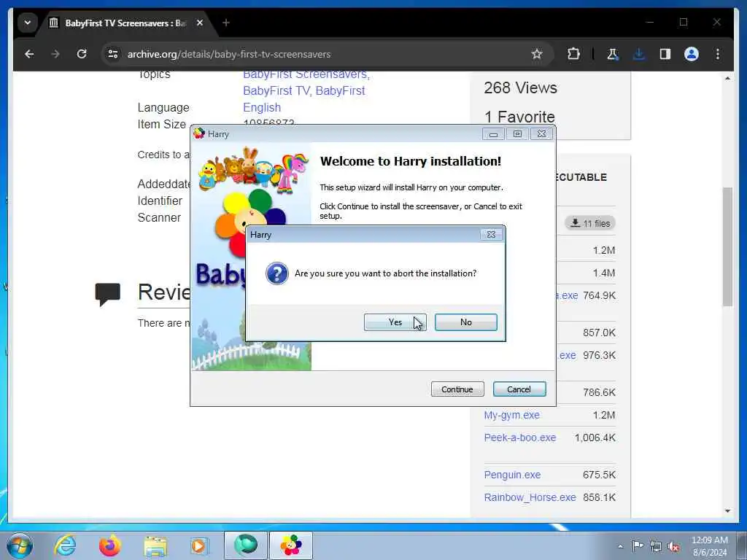
Task: Click the reviews speech bubble icon
Action: (108, 295)
